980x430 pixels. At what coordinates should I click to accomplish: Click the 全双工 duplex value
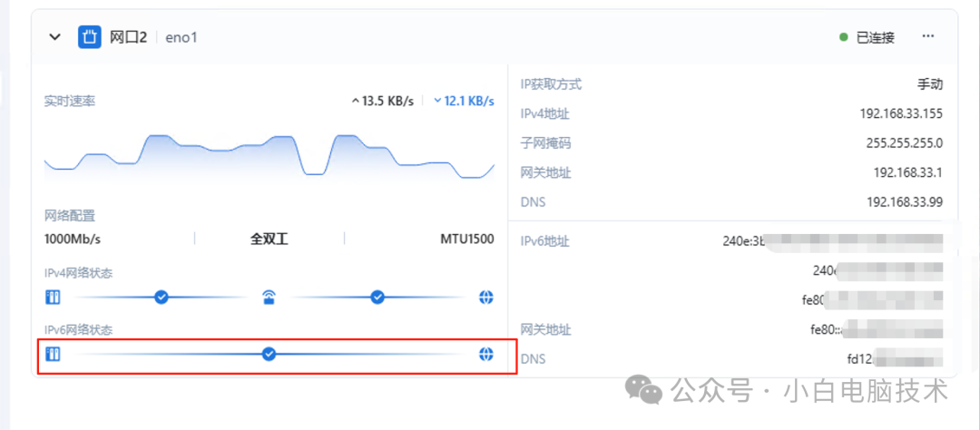269,239
